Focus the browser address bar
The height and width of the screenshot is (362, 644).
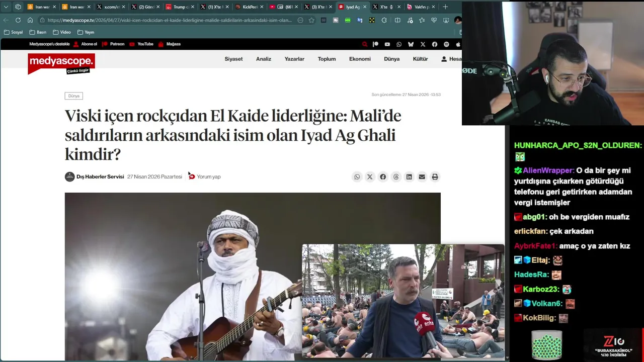tap(169, 20)
